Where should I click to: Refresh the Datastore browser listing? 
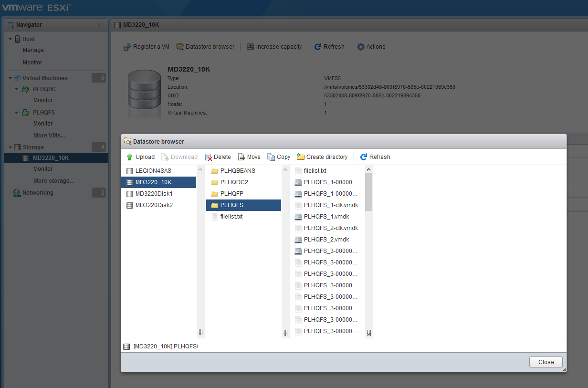pos(375,157)
